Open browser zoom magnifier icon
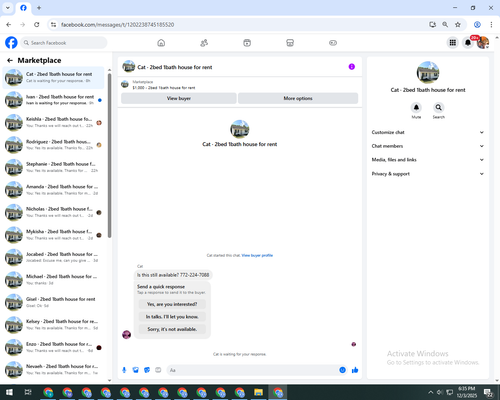Image resolution: width=500 pixels, height=400 pixels. (445, 25)
